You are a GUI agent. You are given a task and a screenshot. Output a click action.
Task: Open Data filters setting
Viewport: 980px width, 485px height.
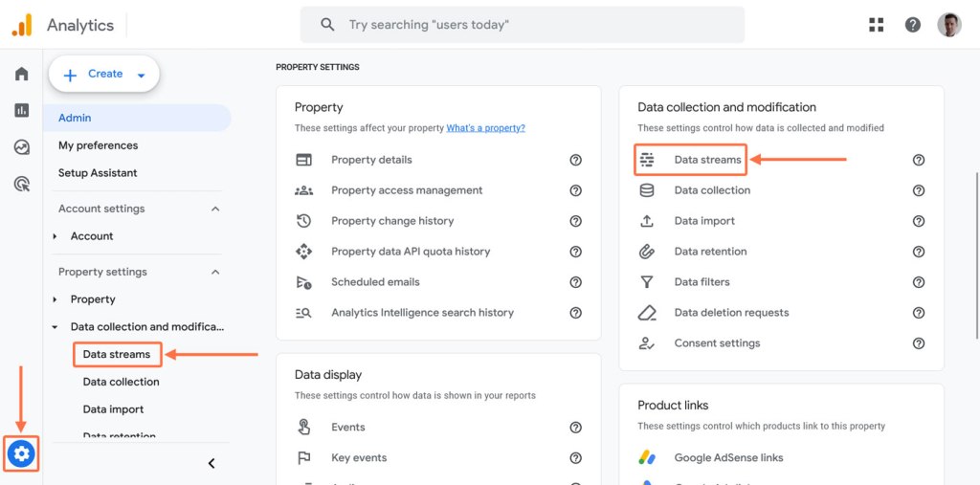702,282
